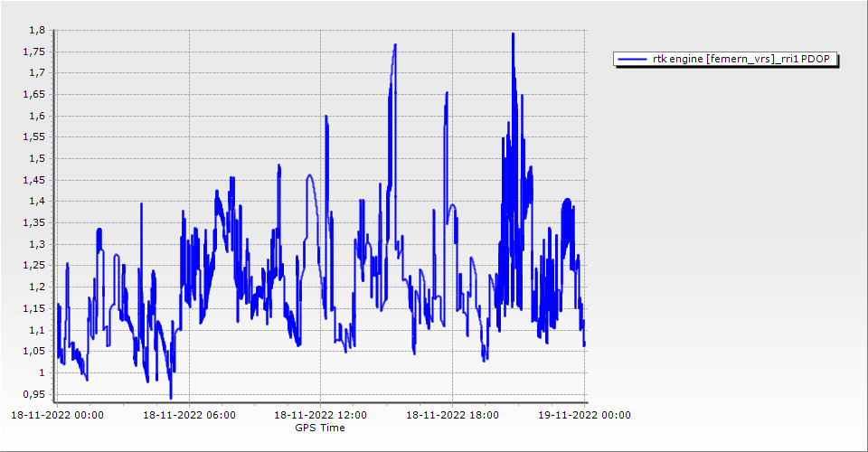The height and width of the screenshot is (452, 868).
Task: Select the 18-11-2022 00:00 x-axis label
Action: 57,416
